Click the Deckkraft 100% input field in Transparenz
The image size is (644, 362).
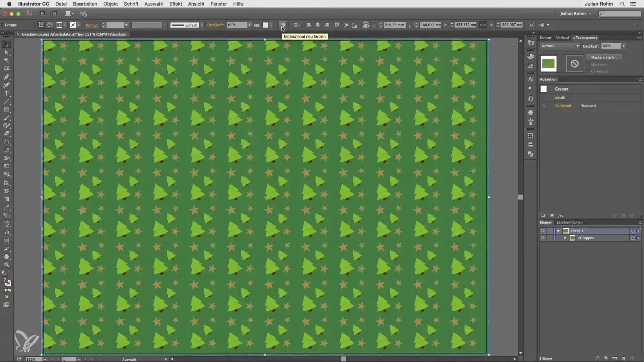tap(611, 46)
